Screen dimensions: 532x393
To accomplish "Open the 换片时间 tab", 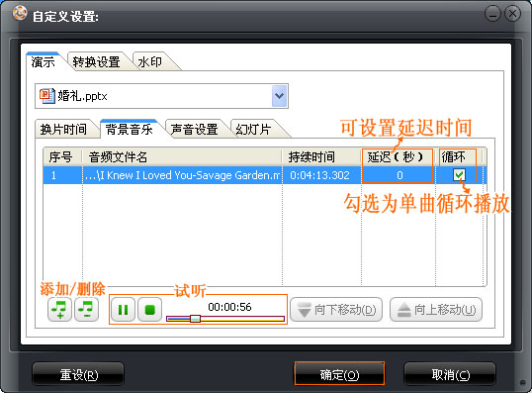I will pyautogui.click(x=64, y=129).
